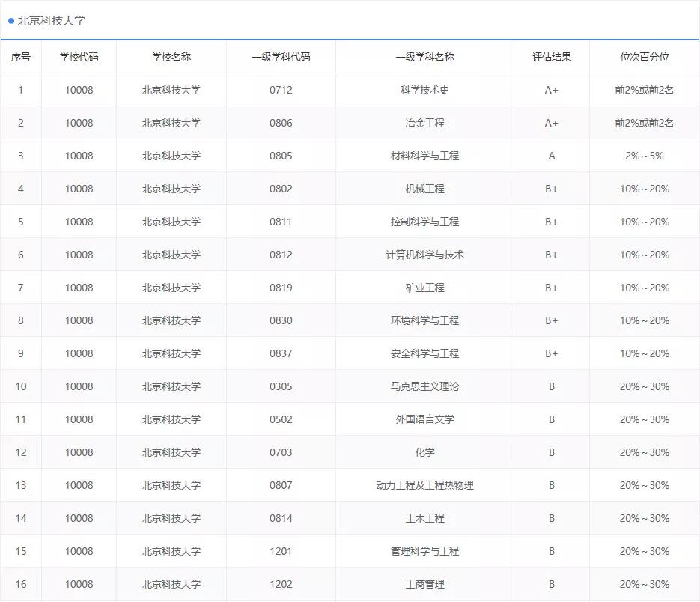Click the 北京科技大学 title at top
Viewport: 700px width, 602px height.
52,22
